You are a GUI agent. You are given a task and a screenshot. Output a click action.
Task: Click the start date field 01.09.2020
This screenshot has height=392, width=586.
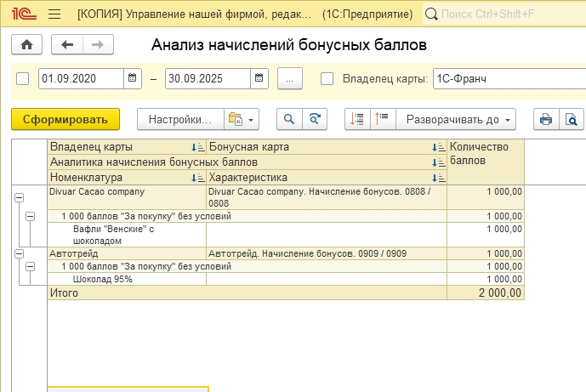coord(81,78)
